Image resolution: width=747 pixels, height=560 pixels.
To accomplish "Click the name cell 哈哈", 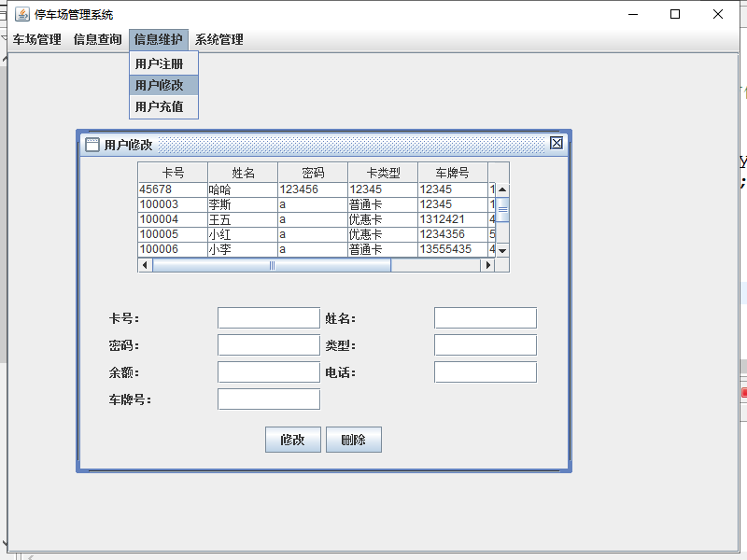I will pyautogui.click(x=243, y=189).
